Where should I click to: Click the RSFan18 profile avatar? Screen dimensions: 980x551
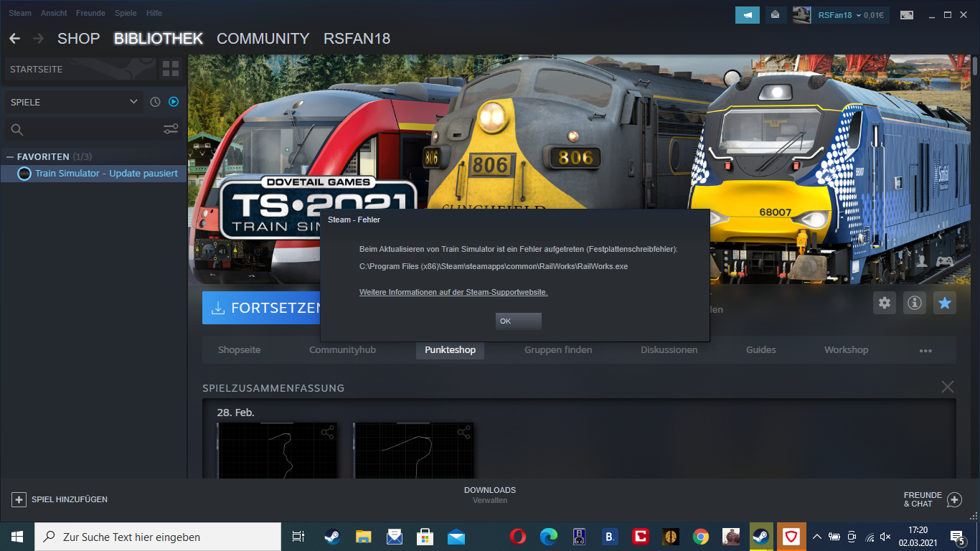click(801, 14)
